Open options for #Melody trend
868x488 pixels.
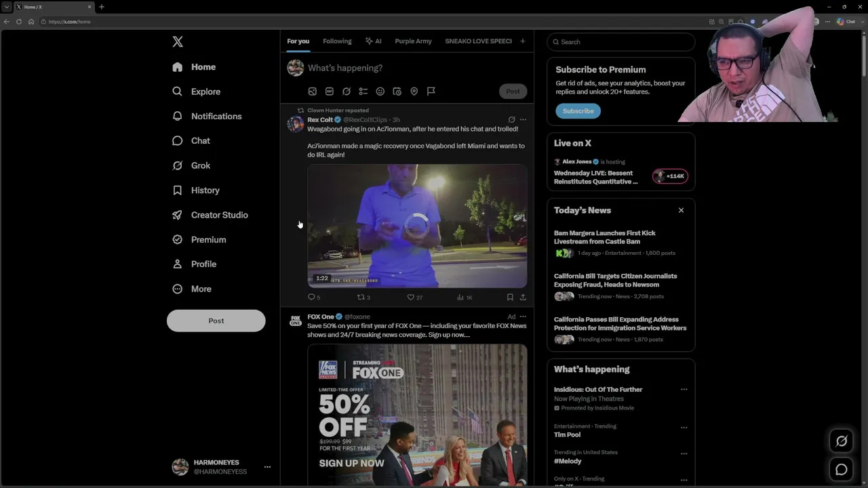pos(684,453)
